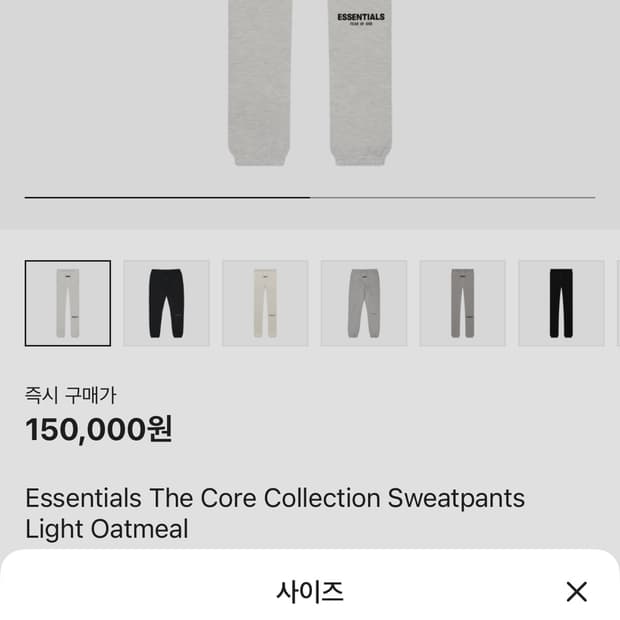Image resolution: width=620 pixels, height=620 pixels.
Task: Select the highlighted Light Oatmeal sweatpants thumbnail
Action: click(x=68, y=303)
